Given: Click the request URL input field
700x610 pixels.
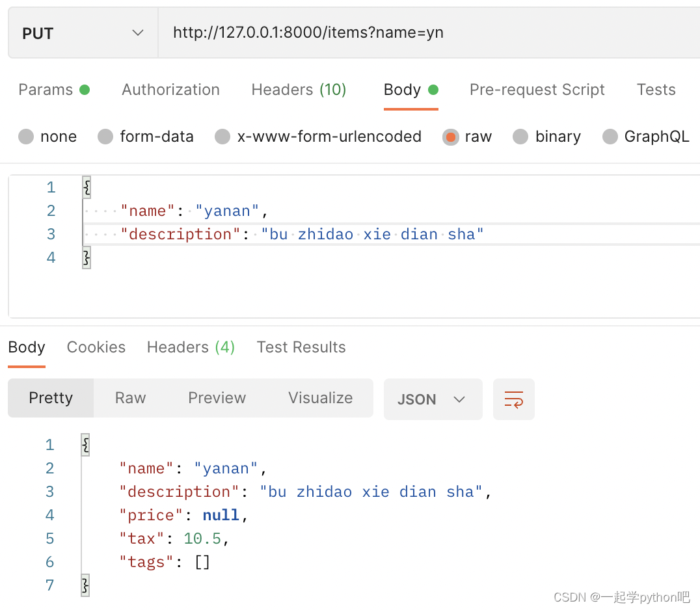Looking at the screenshot, I should (429, 33).
